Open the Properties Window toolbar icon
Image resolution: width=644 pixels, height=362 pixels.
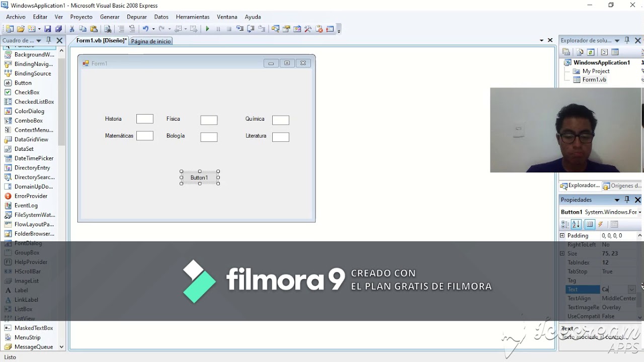[x=286, y=29]
